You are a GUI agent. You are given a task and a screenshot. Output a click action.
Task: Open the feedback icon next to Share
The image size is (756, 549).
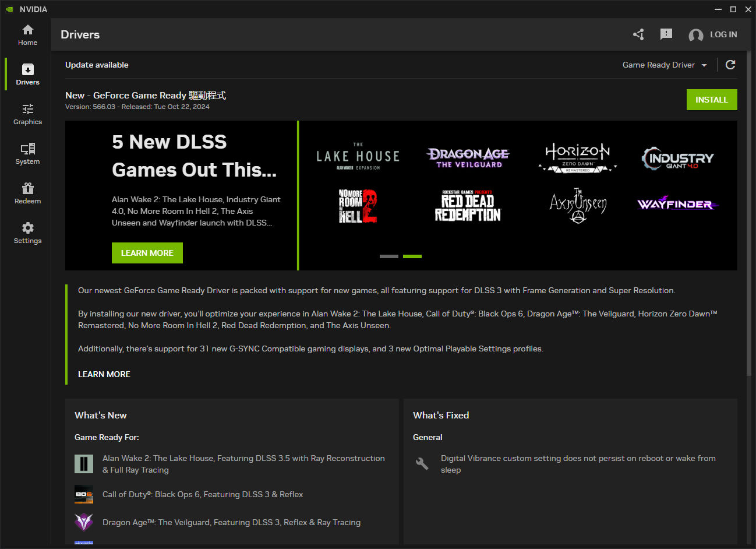coord(666,34)
